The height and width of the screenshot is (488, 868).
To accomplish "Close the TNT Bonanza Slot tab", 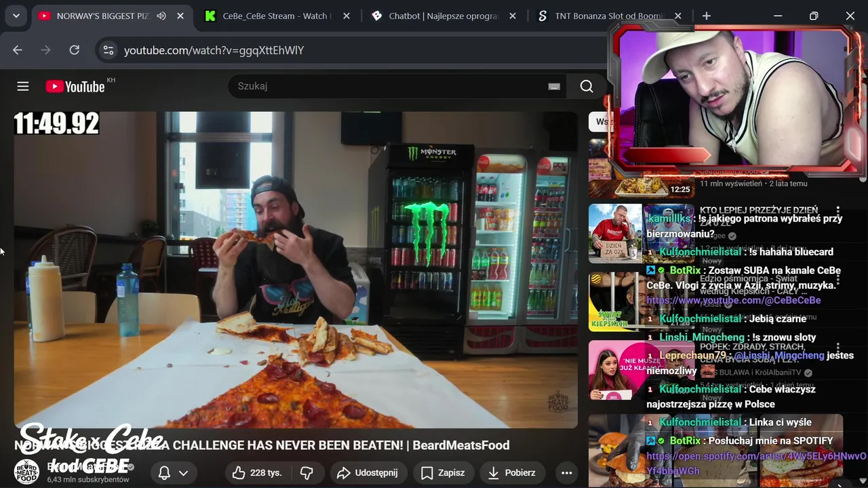I will coord(679,16).
